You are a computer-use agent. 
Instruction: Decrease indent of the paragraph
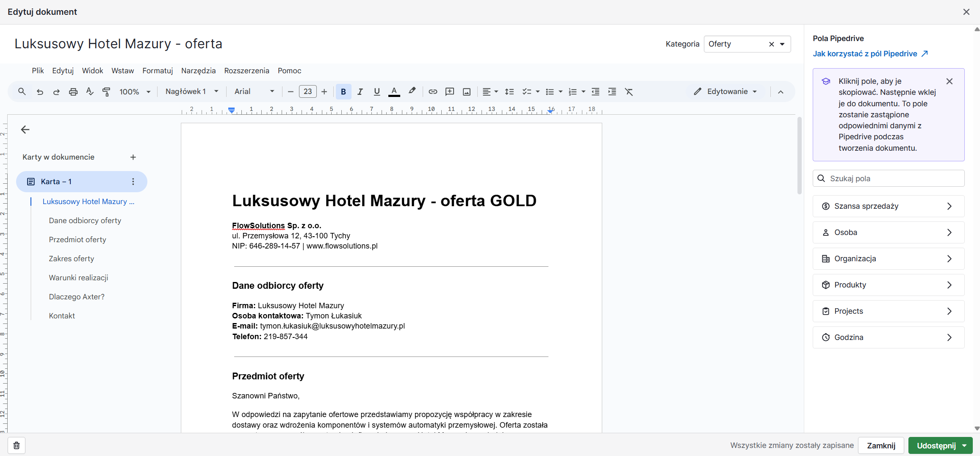pyautogui.click(x=595, y=91)
